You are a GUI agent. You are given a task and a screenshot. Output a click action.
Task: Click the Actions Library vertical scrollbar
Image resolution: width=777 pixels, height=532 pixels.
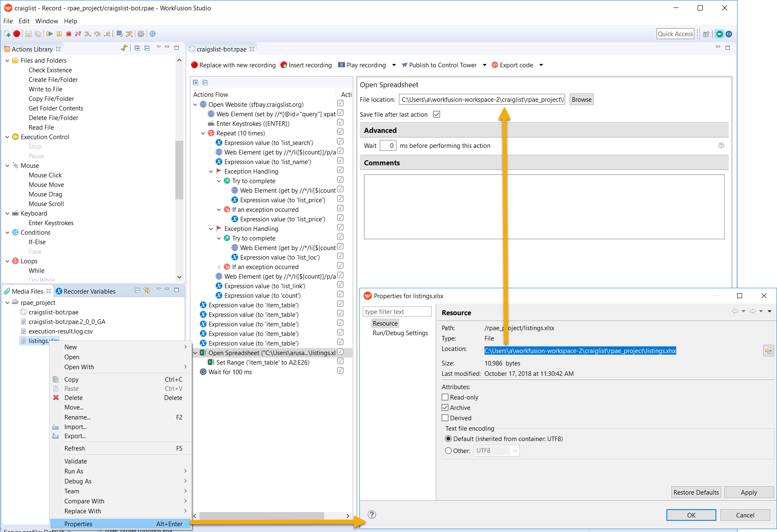[179, 170]
